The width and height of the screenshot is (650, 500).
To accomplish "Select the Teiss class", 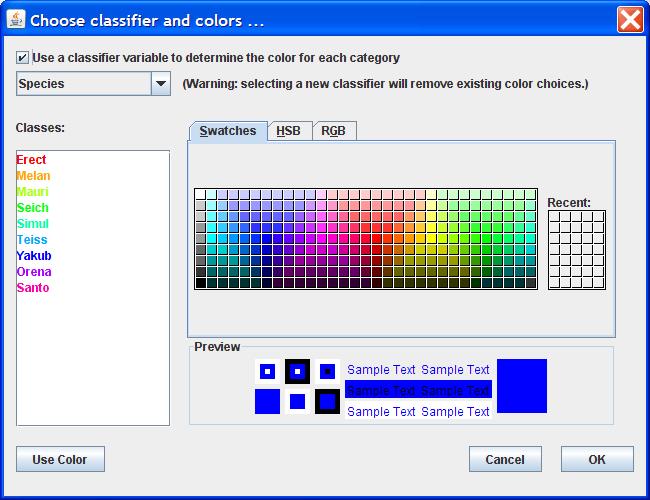I will pyautogui.click(x=32, y=240).
